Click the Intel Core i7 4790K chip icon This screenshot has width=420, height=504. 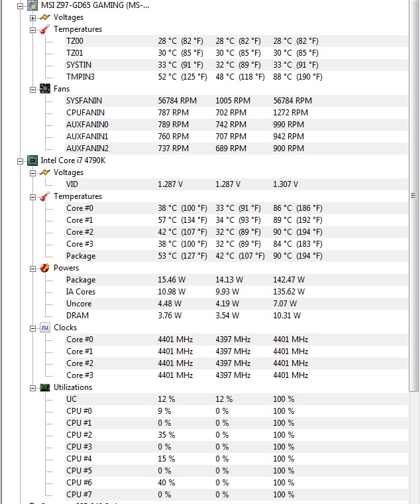tap(32, 160)
